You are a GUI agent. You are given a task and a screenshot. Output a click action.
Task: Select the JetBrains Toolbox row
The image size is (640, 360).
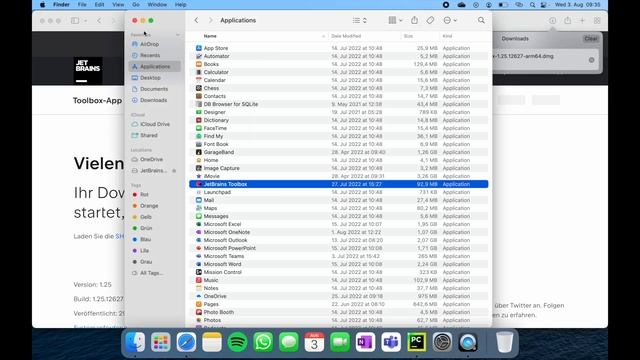[x=339, y=184]
